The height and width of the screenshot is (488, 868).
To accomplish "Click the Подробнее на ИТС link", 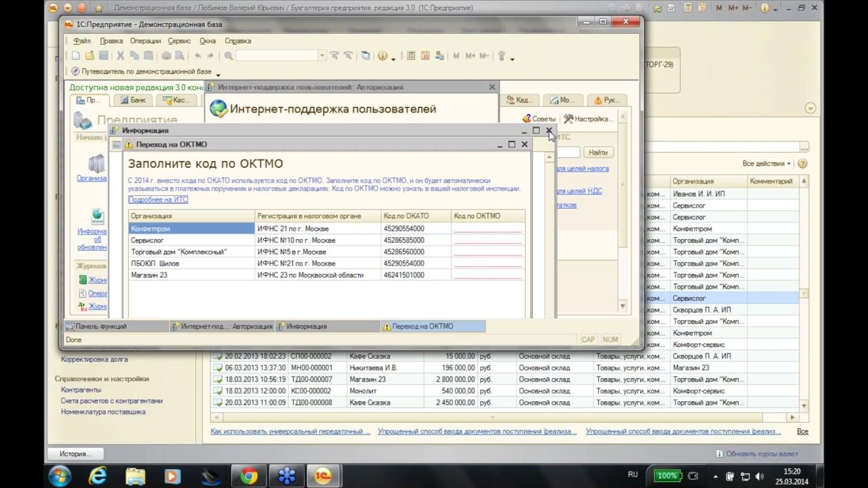I will click(158, 199).
